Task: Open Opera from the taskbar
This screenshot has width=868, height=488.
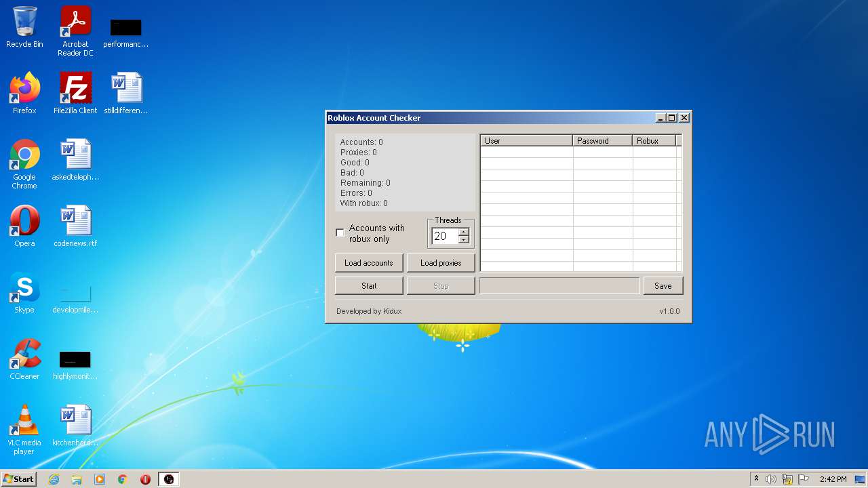Action: (145, 479)
